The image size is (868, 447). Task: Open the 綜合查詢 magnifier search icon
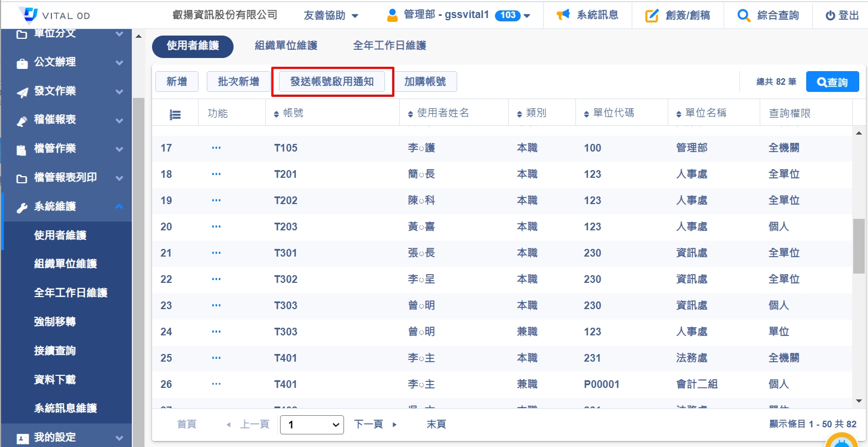pyautogui.click(x=743, y=15)
